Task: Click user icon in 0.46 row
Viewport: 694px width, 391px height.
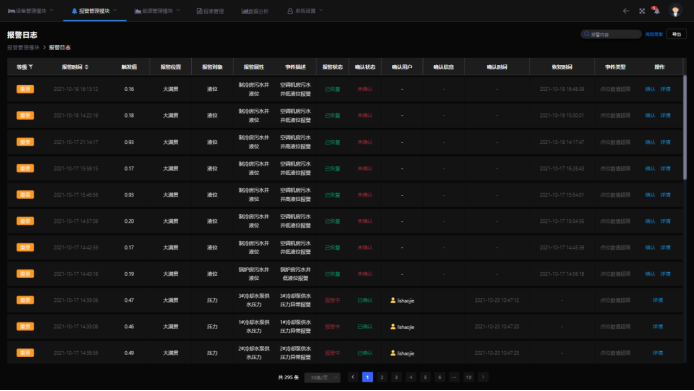Action: [393, 326]
